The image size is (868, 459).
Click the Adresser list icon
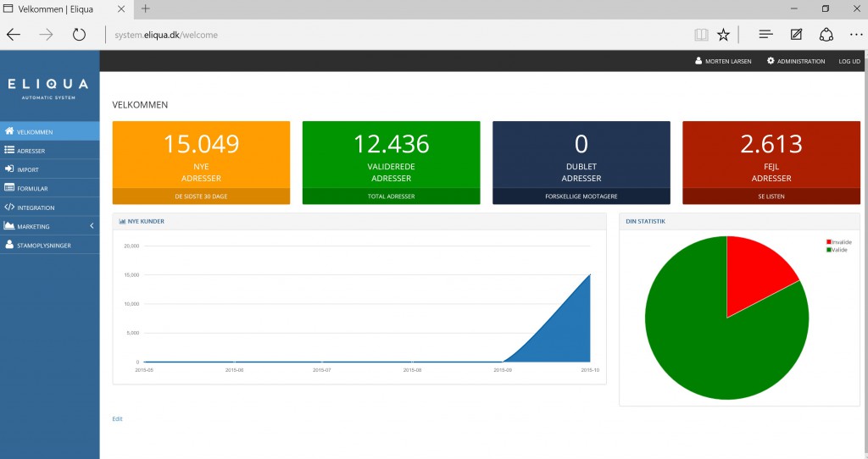(9, 150)
